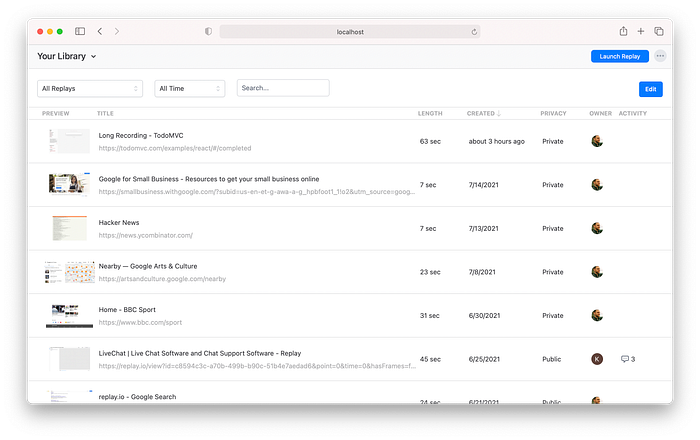
Task: Click the smallbusiness.withgoogle.com URL
Action: (257, 192)
